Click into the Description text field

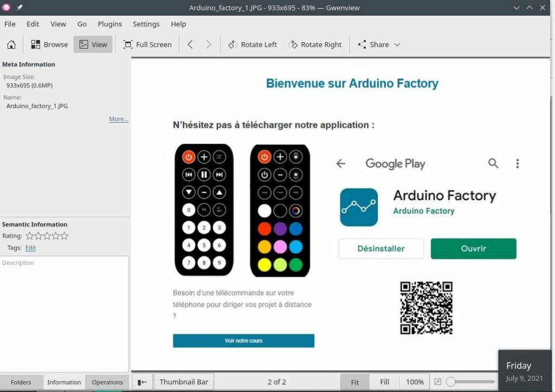click(64, 309)
